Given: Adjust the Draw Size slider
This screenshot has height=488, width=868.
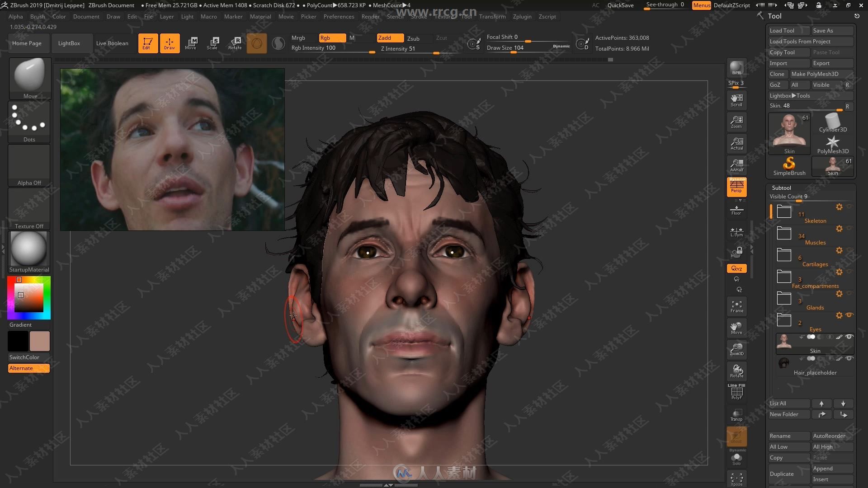Looking at the screenshot, I should click(528, 48).
